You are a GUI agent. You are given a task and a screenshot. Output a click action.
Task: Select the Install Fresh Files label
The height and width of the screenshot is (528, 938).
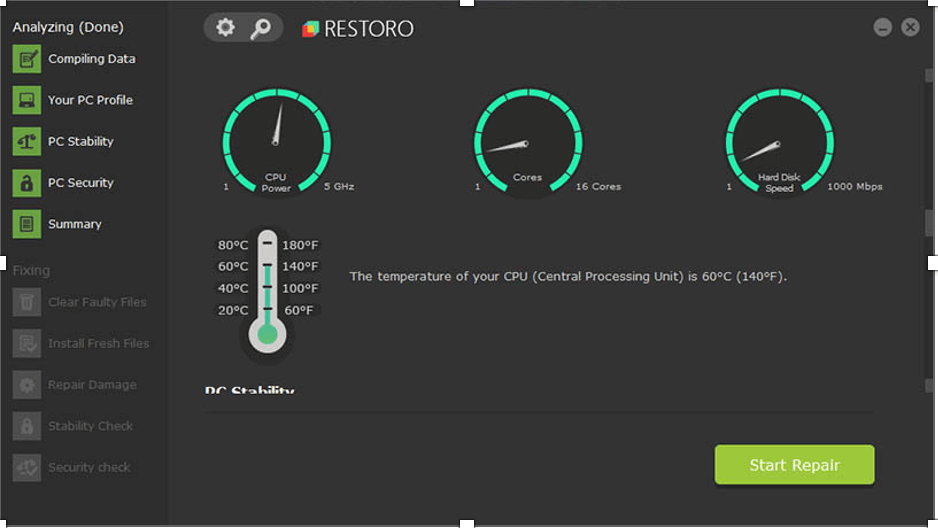click(x=99, y=343)
